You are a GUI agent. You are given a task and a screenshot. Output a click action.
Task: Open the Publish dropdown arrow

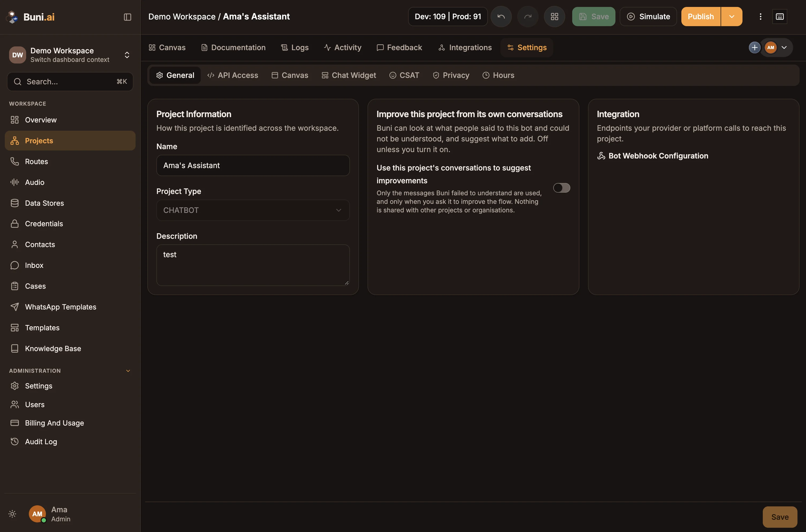[x=731, y=17]
